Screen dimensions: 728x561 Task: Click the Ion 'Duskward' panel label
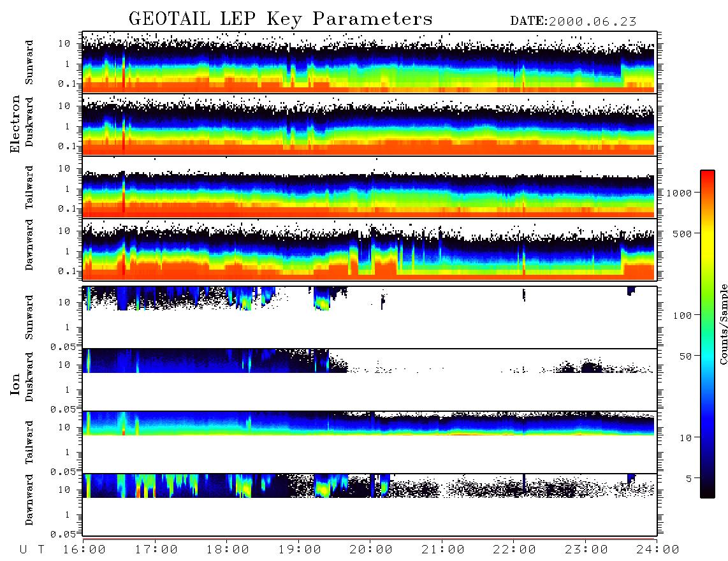pos(29,377)
